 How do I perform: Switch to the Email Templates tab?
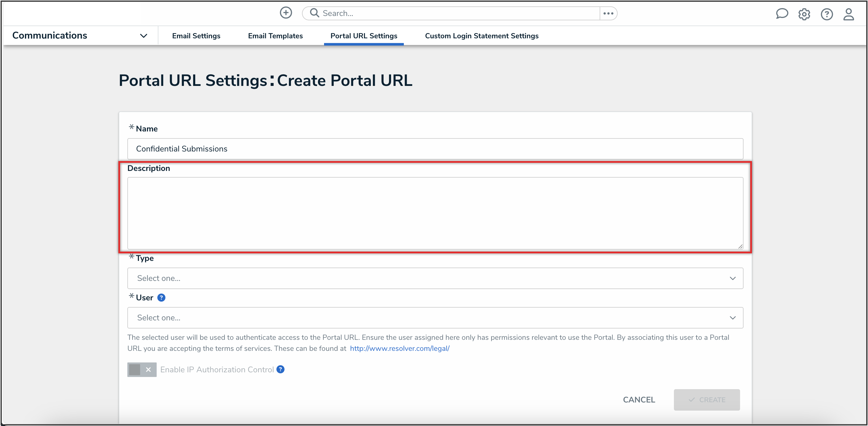click(275, 36)
